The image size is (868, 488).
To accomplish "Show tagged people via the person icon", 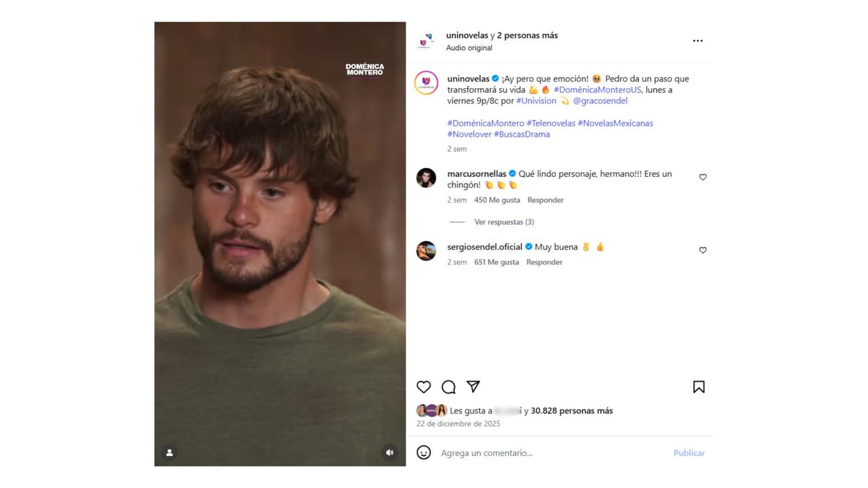I will 170,452.
